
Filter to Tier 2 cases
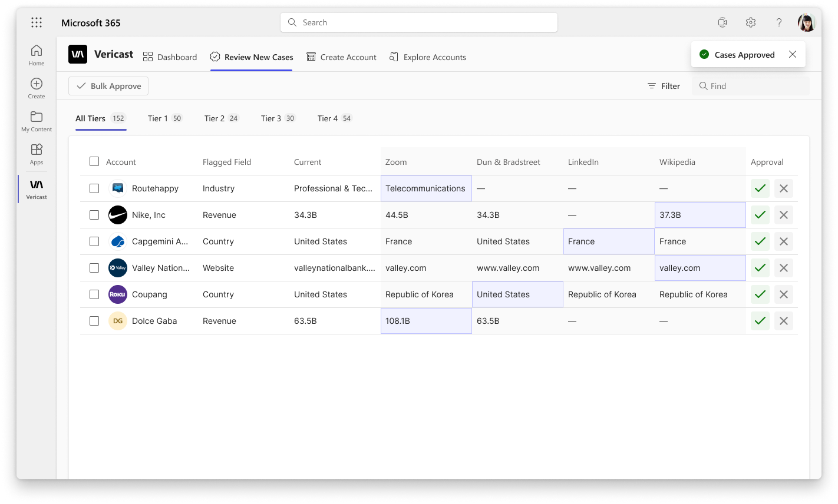(222, 118)
